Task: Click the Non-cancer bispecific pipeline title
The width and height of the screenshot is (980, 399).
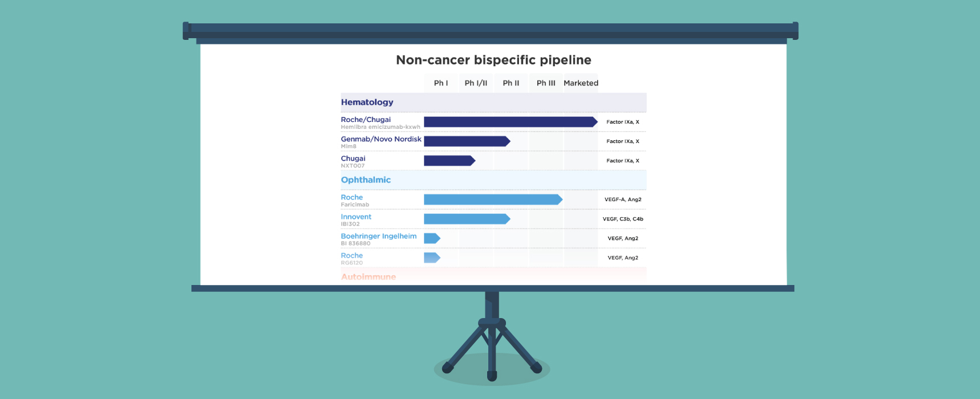Action: (493, 60)
